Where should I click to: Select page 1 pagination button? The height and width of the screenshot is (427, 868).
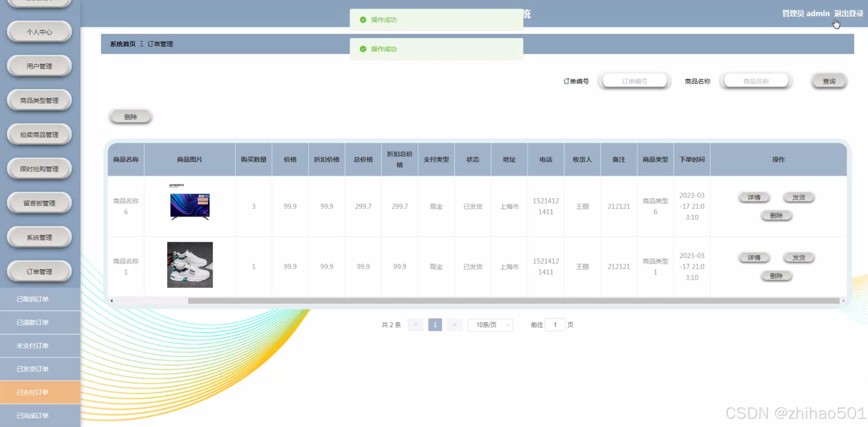[435, 325]
